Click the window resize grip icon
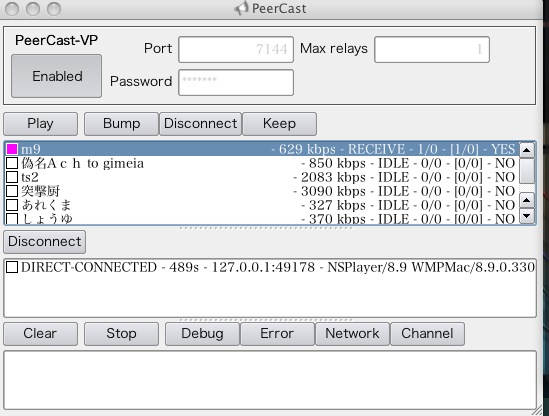 pyautogui.click(x=536, y=410)
